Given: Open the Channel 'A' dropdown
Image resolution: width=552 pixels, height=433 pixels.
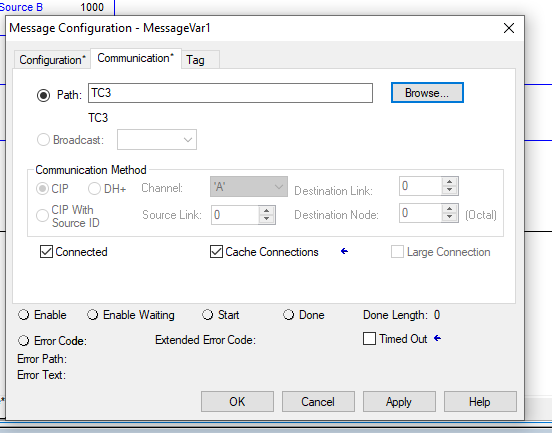Looking at the screenshot, I should click(x=249, y=187).
